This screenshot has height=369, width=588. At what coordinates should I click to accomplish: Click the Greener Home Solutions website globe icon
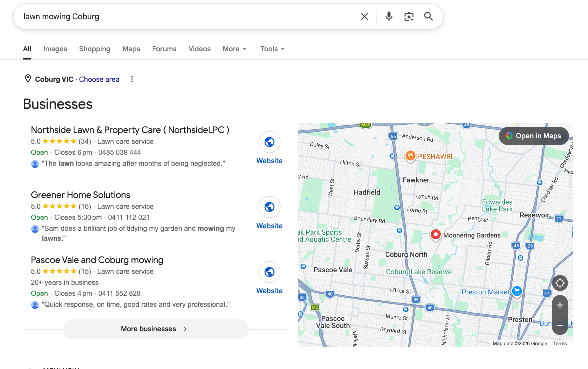pos(269,207)
